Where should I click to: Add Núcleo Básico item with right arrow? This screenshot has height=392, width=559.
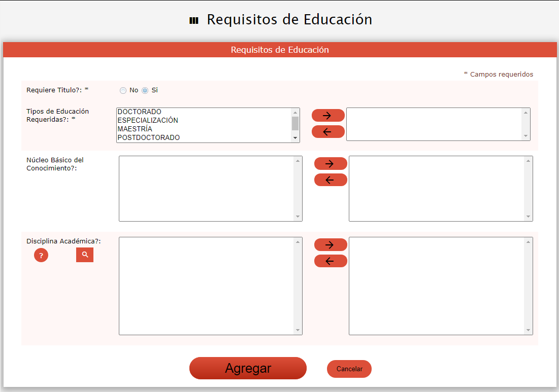point(331,163)
